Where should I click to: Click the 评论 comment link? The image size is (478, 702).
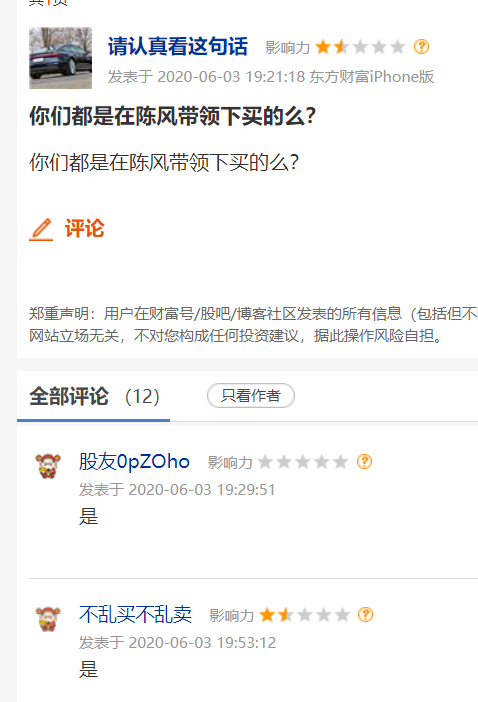(x=85, y=229)
